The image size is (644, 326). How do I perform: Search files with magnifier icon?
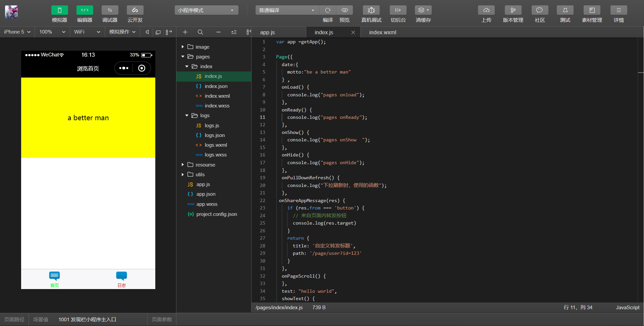click(x=200, y=32)
